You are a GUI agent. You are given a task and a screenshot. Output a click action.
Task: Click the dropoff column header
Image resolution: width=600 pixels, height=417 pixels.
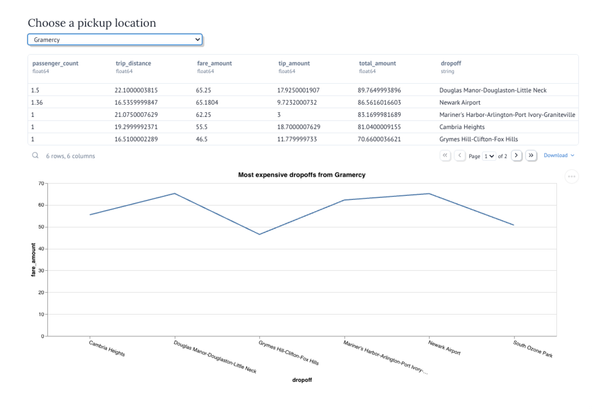pyautogui.click(x=450, y=63)
